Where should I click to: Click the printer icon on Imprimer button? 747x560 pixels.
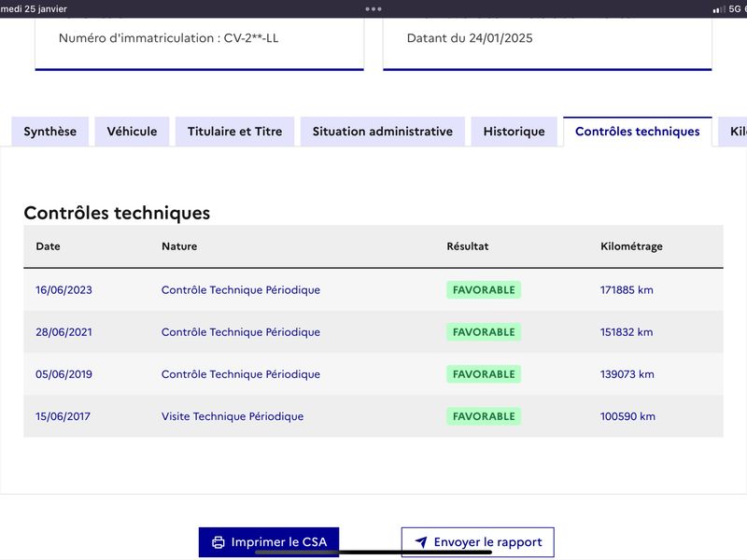(218, 542)
